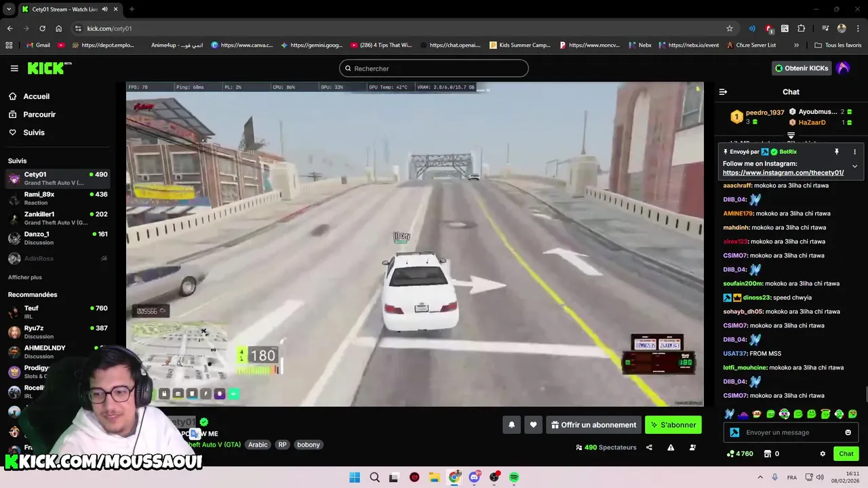Open the hamburger sidebar menu
The height and width of the screenshot is (488, 868).
click(x=14, y=68)
